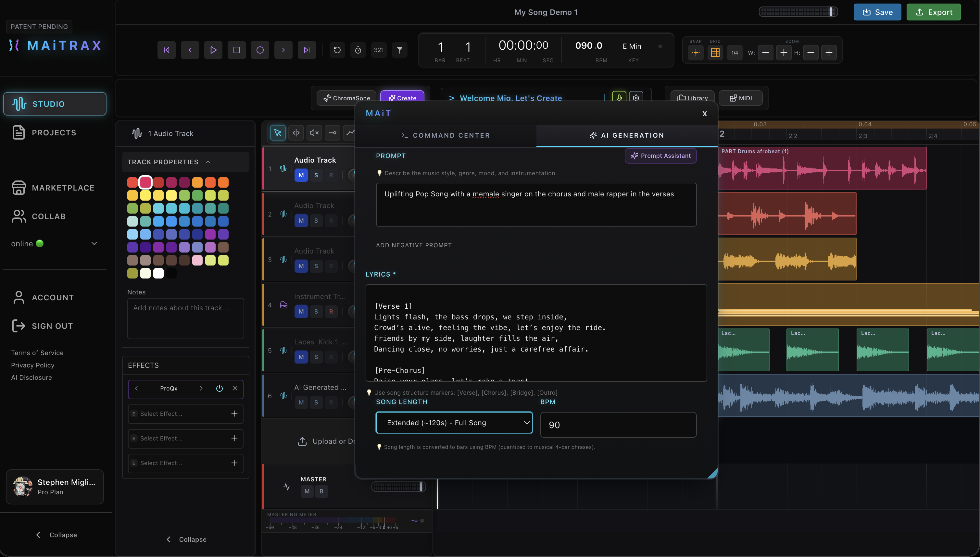Decrease zoom height with H minus

coord(810,53)
